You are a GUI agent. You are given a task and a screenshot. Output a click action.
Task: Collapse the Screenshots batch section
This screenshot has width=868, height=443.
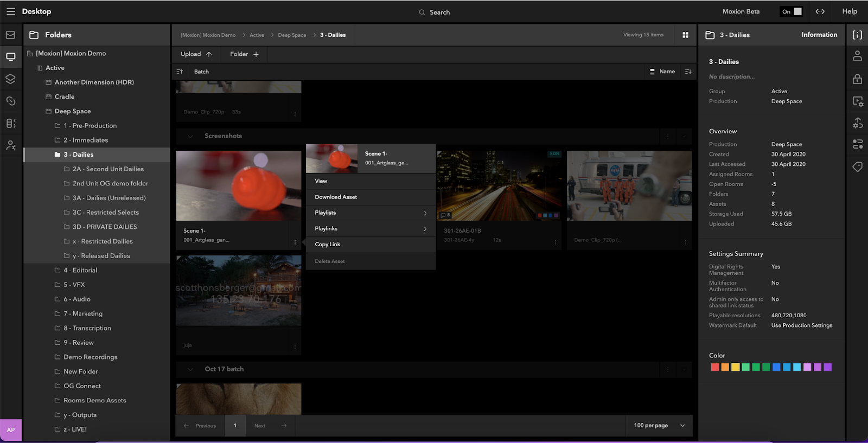(190, 136)
